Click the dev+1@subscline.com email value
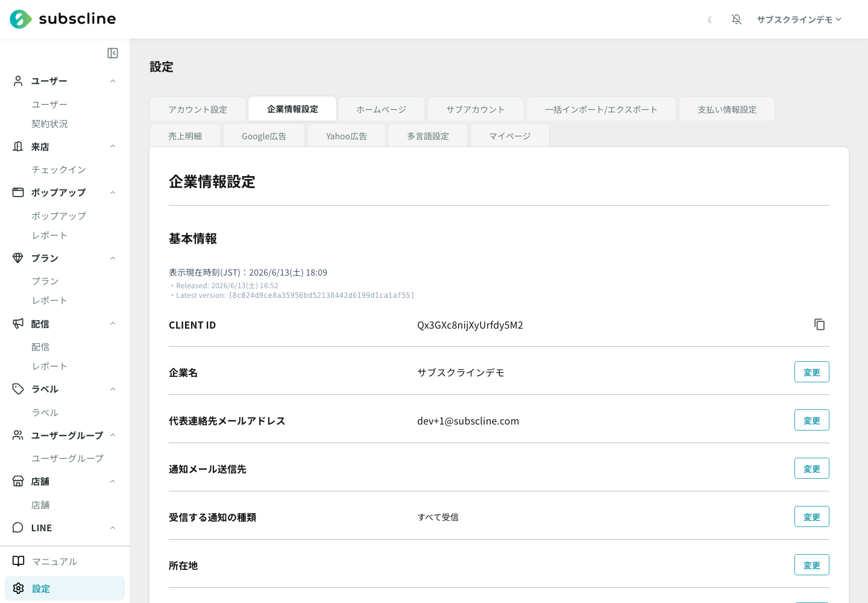The width and height of the screenshot is (868, 603). click(x=468, y=421)
